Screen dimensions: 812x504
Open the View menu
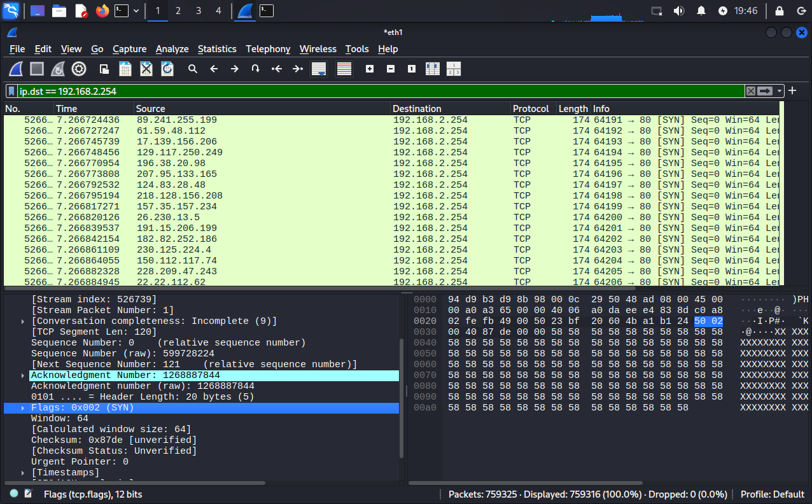point(71,49)
